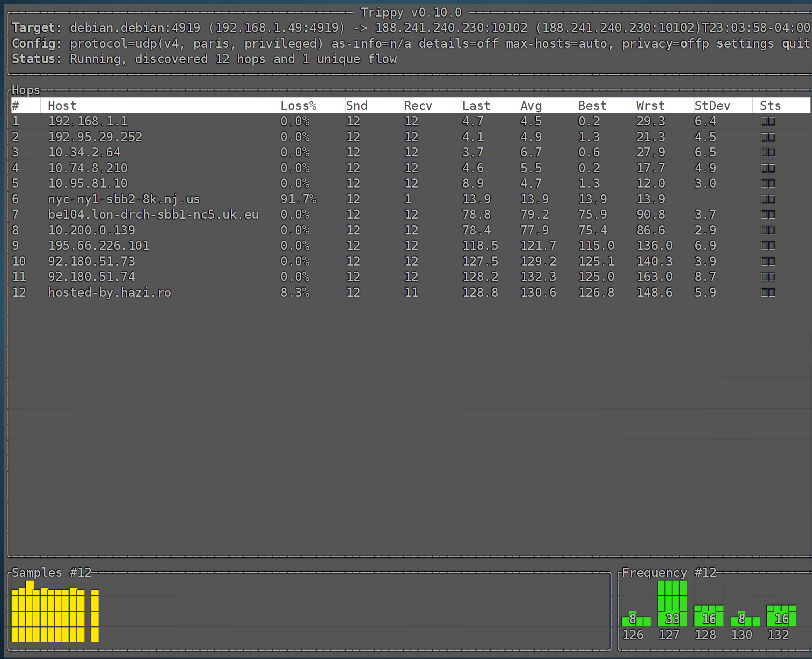Click the privacy=off config text
812x659 pixels.
pos(661,44)
